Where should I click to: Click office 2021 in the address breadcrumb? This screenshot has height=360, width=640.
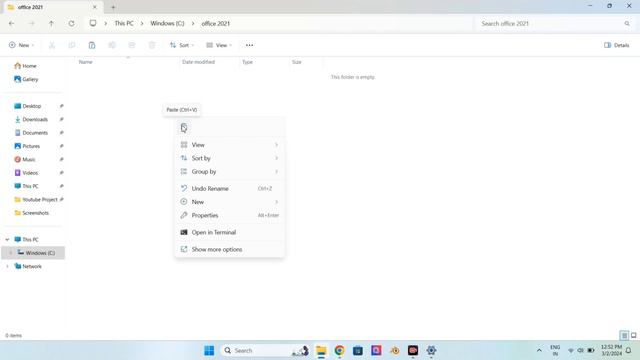pyautogui.click(x=216, y=24)
